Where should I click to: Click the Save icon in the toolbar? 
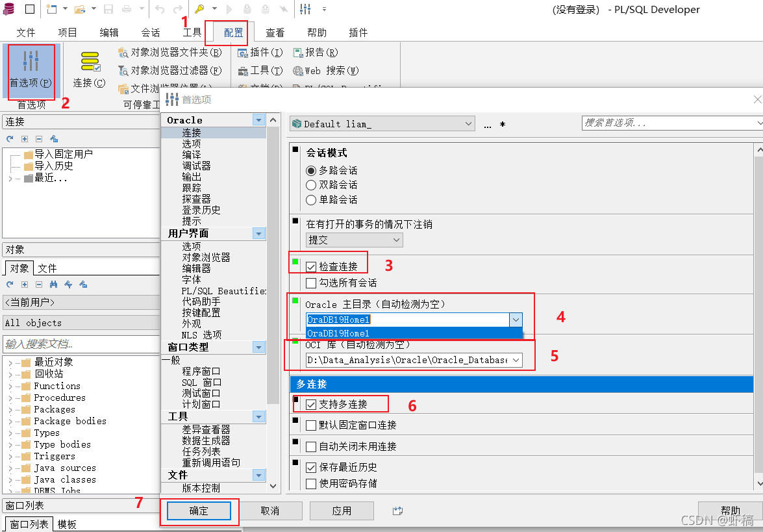tap(107, 10)
